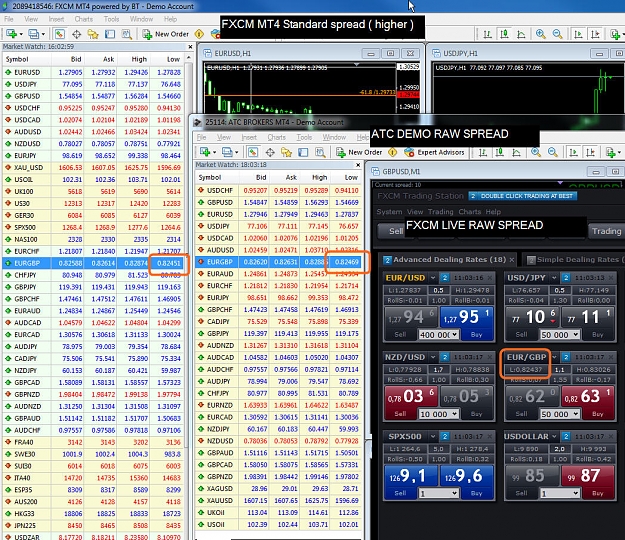Screen dimensions: 625x540
Task: Click yellow diamond MetaEditor icon in FXCM toolbar
Action: click(x=199, y=34)
